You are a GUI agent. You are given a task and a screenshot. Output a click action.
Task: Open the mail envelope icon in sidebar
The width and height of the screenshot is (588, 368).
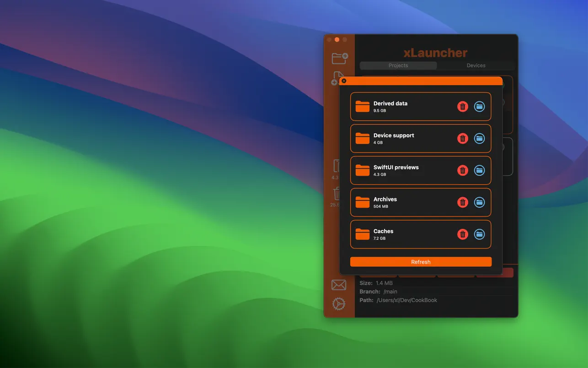click(338, 284)
